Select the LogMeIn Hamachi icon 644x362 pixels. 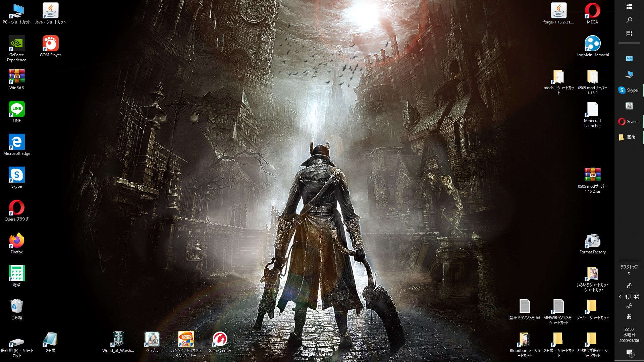coord(592,46)
